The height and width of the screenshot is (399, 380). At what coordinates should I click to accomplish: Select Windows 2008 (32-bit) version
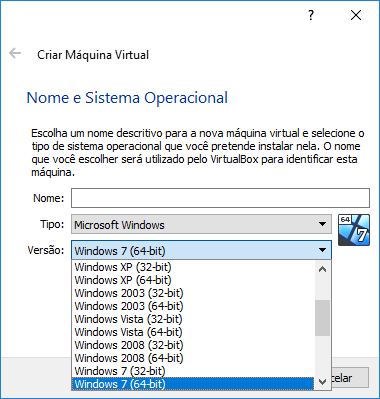193,345
